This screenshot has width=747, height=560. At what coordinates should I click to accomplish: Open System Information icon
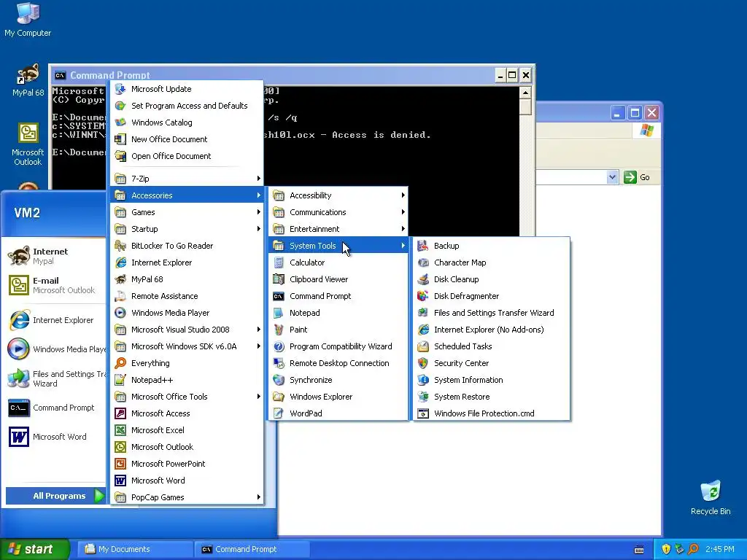click(x=423, y=379)
